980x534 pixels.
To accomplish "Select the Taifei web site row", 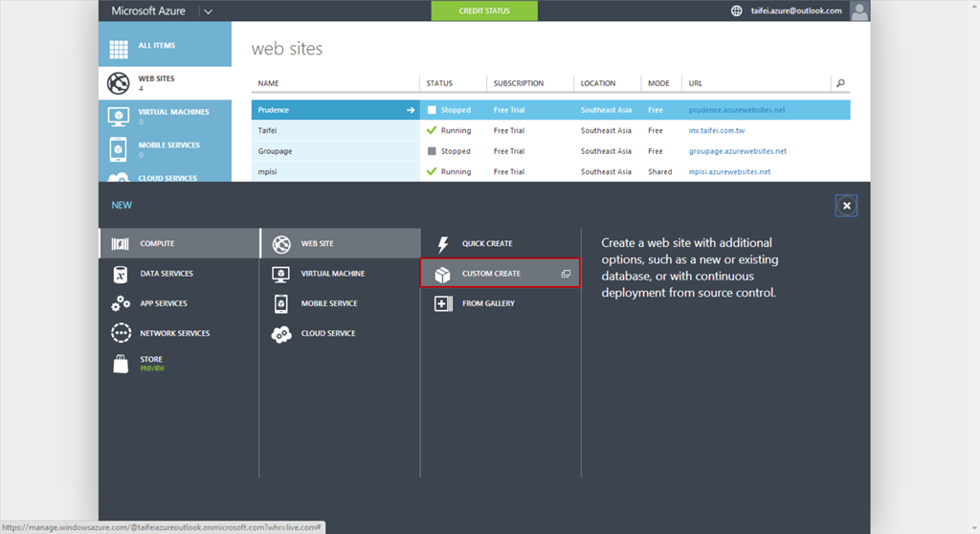I will coord(550,131).
